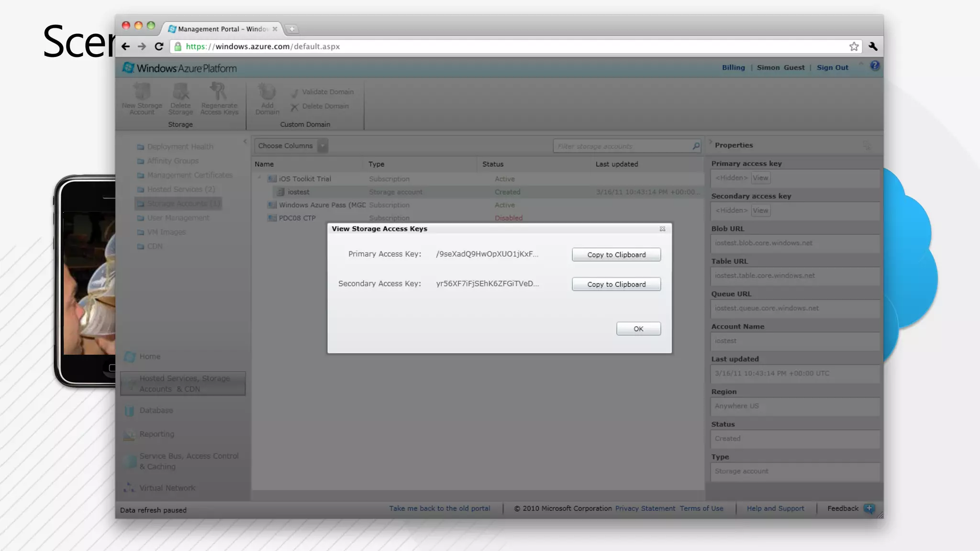The image size is (980, 551).
Task: Click the search magnifier in the filter box
Action: point(696,146)
